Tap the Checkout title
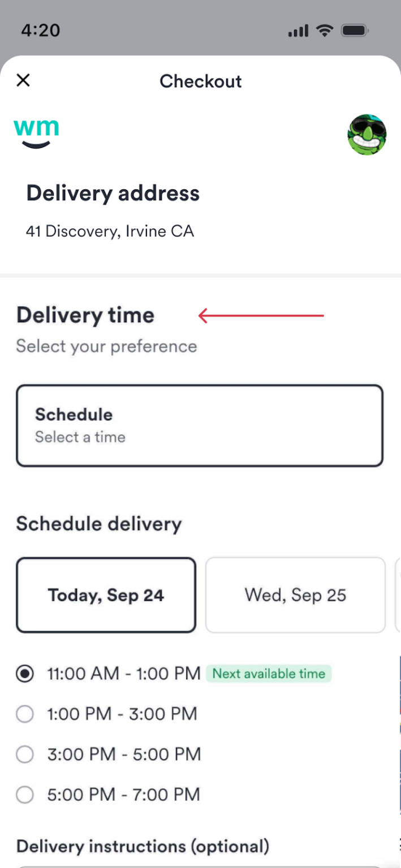The image size is (401, 868). 200,81
